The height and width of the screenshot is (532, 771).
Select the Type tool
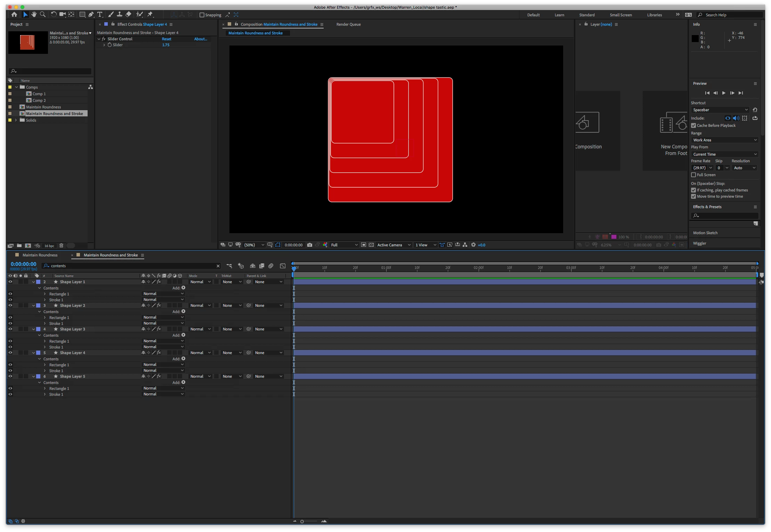coord(100,14)
